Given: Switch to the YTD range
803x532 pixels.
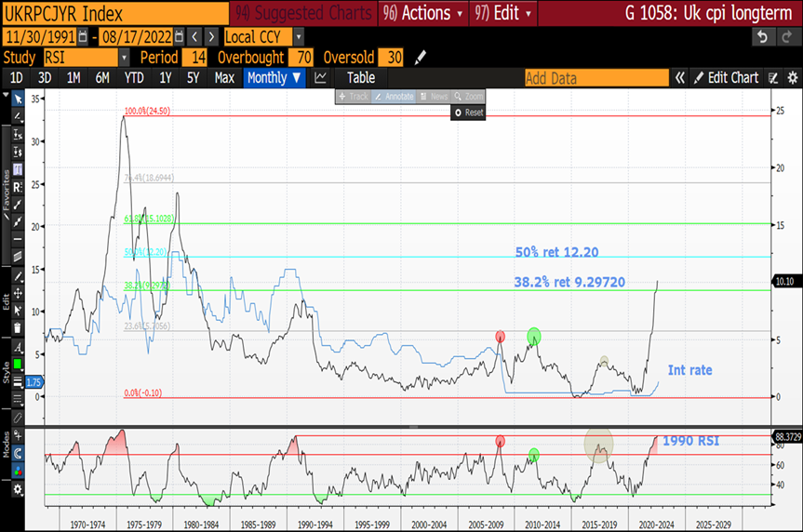Looking at the screenshot, I should click(134, 78).
